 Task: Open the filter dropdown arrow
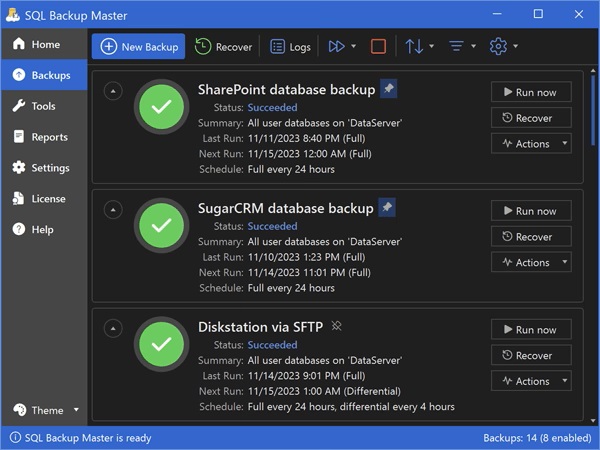pos(473,46)
